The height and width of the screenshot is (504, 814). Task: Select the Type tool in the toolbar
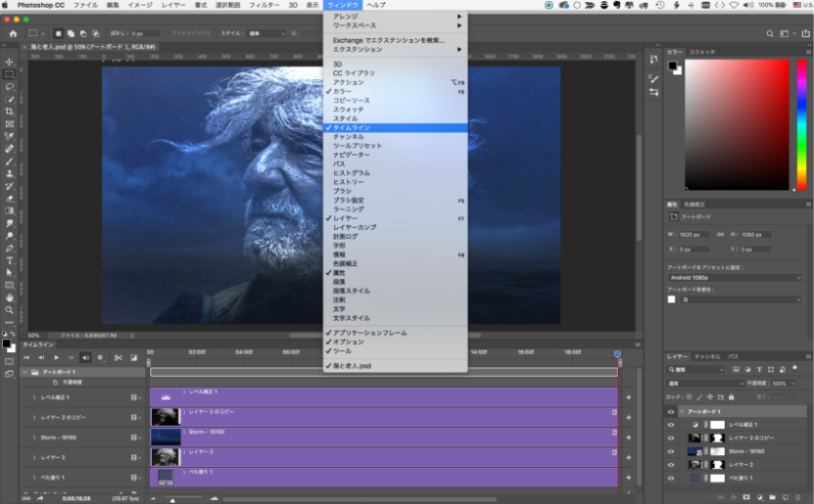pos(10,260)
